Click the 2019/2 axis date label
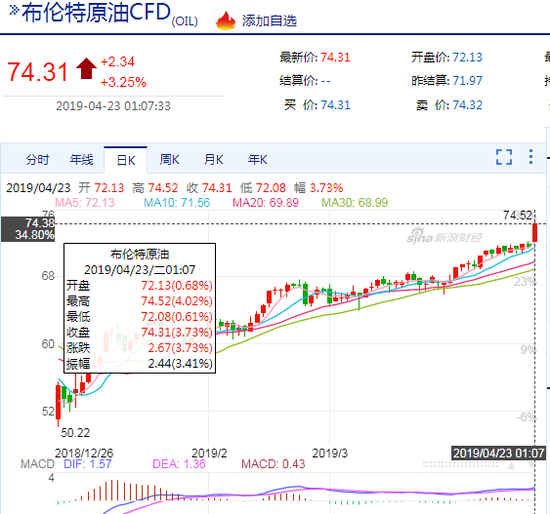 click(209, 453)
